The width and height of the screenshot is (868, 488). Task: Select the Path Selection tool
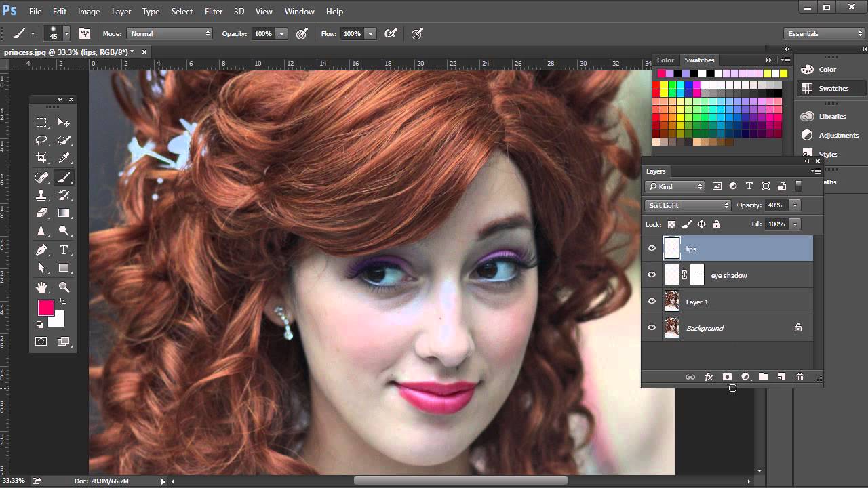(x=42, y=268)
